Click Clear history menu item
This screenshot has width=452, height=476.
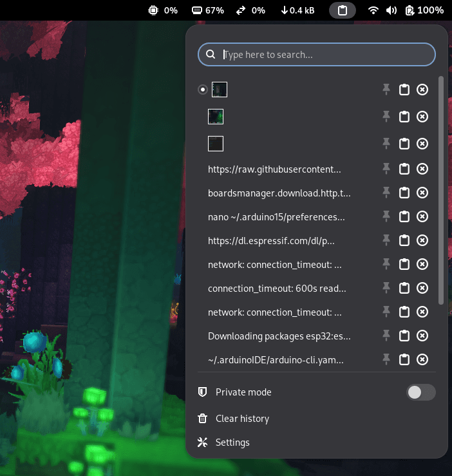(x=242, y=419)
